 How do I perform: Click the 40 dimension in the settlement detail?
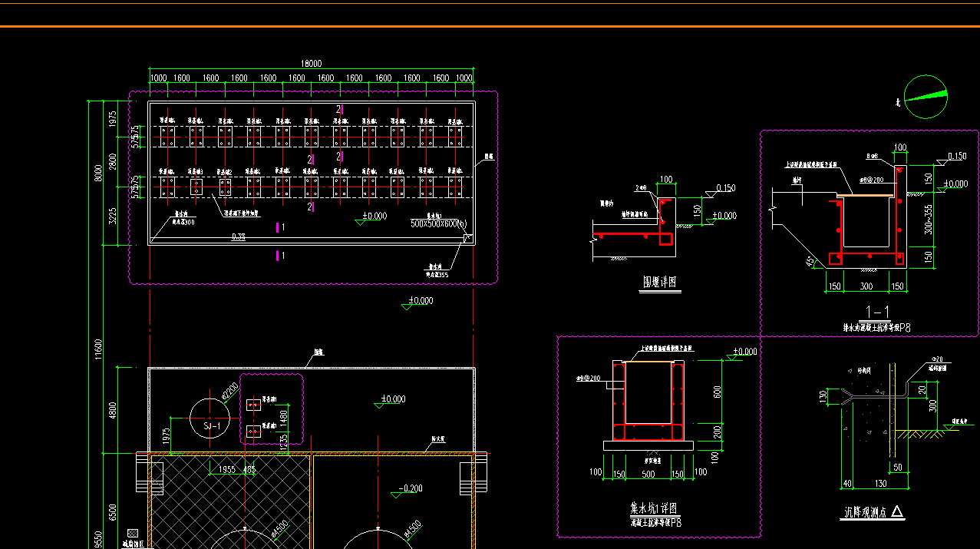point(847,484)
